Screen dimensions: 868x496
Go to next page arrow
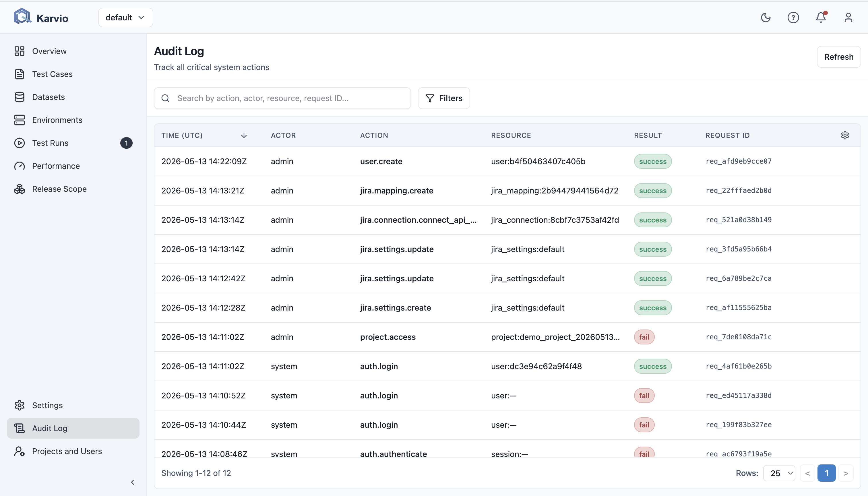click(x=846, y=473)
